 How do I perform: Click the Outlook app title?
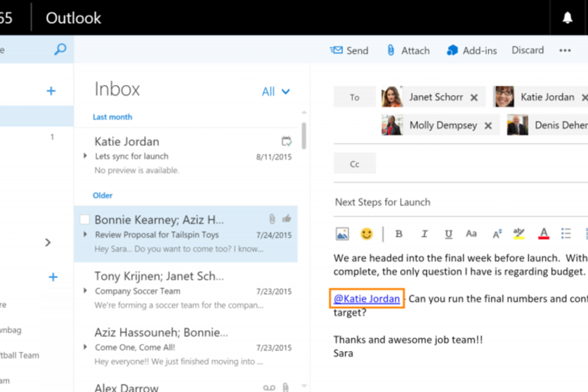73,18
